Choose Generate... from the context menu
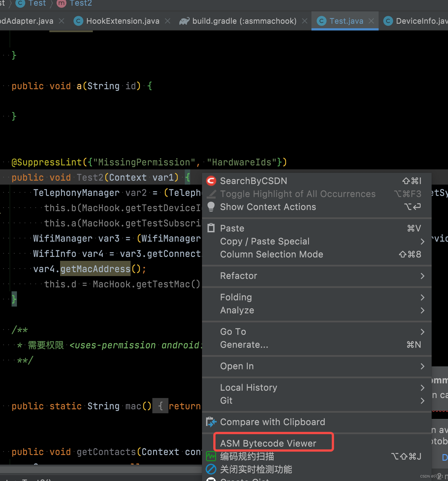 click(317, 345)
